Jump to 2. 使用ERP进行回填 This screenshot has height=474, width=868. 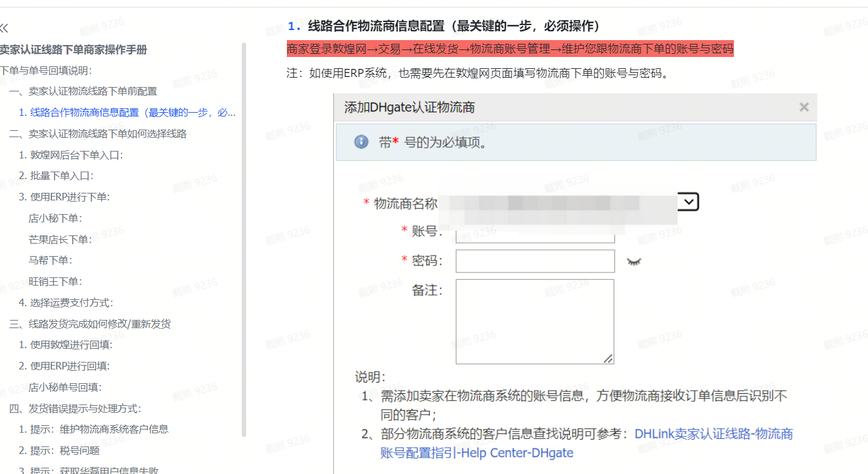click(x=64, y=366)
